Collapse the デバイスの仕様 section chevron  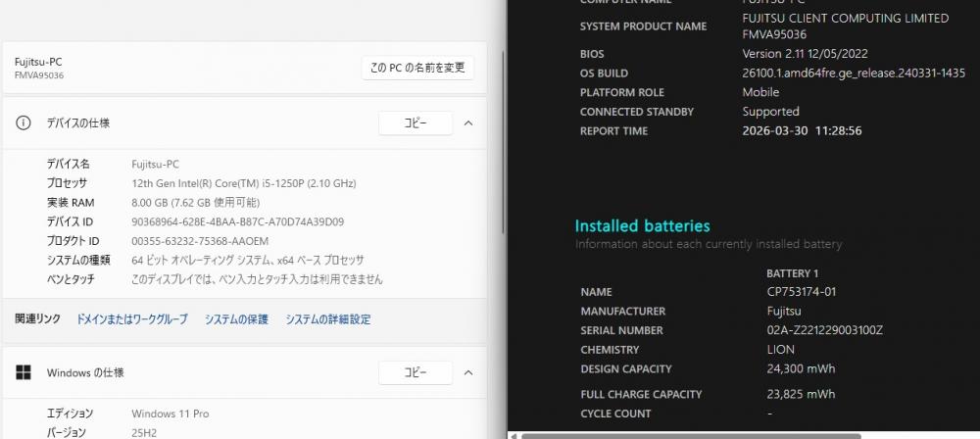[x=468, y=123]
